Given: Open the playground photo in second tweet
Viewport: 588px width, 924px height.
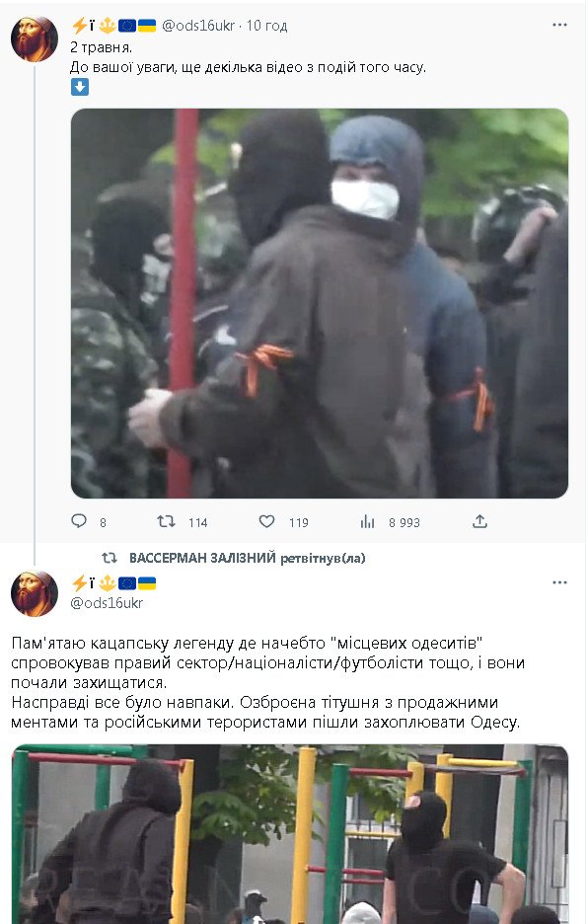Looking at the screenshot, I should [290, 834].
